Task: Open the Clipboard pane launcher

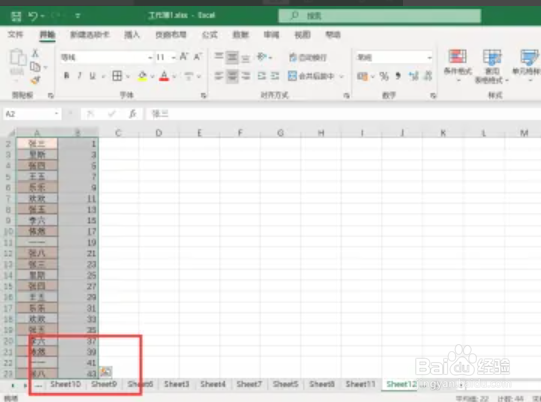Action: pyautogui.click(x=51, y=96)
